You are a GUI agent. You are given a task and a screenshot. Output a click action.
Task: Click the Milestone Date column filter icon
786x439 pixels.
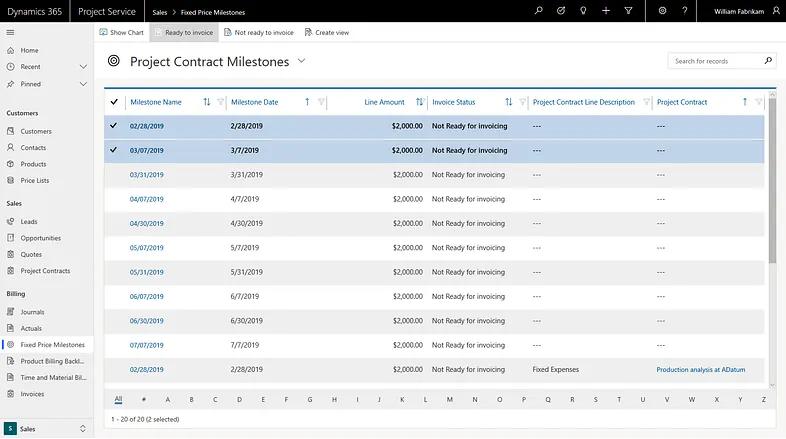321,102
